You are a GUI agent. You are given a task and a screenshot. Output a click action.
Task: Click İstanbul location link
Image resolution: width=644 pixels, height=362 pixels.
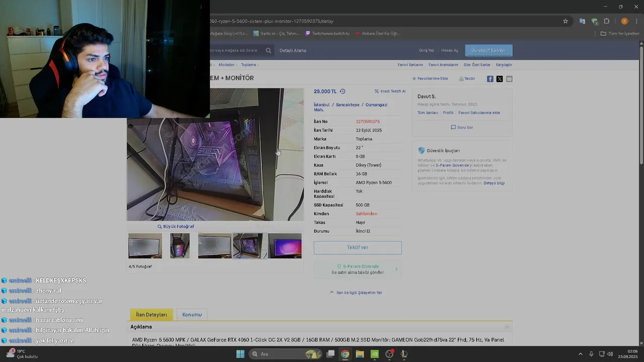(x=322, y=105)
